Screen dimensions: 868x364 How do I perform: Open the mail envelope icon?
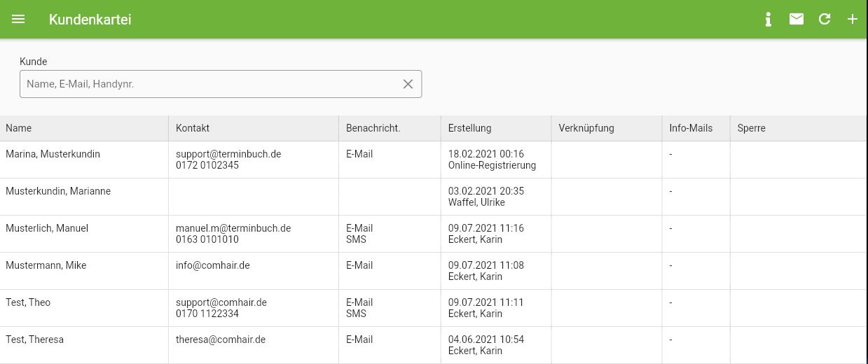(797, 19)
